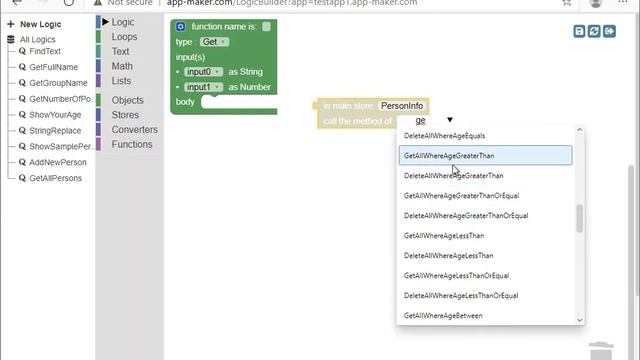640x360 pixels.
Task: Open the type Get dropdown
Action: tap(215, 42)
